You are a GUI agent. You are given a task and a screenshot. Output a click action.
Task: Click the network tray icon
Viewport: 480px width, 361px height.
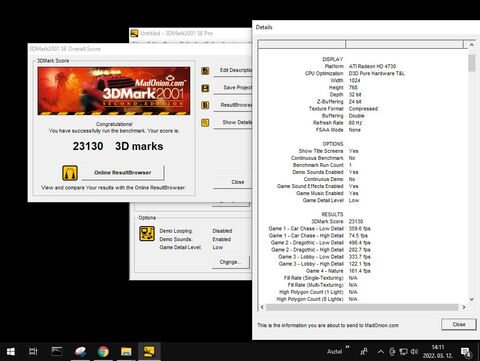point(403,351)
